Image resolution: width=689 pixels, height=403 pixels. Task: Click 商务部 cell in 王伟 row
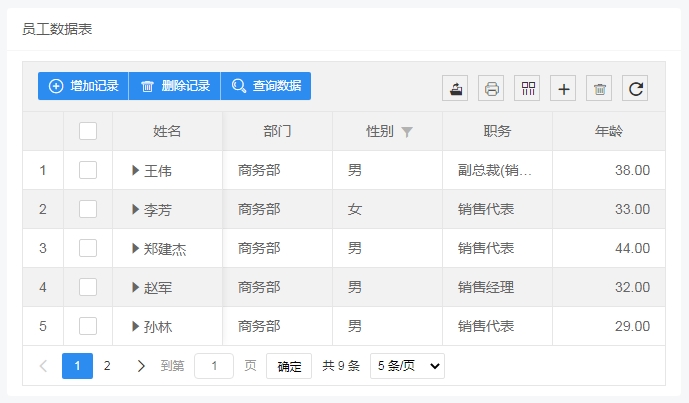click(278, 170)
